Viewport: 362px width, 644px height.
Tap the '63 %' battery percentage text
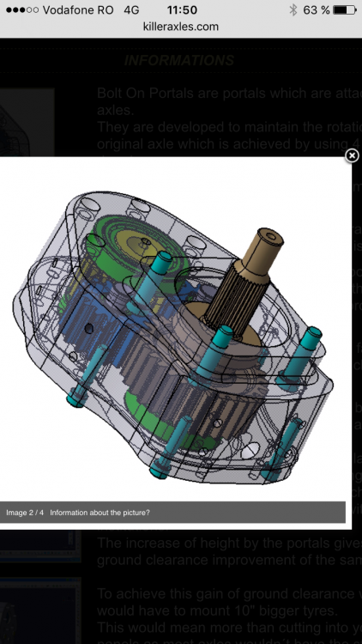click(317, 9)
